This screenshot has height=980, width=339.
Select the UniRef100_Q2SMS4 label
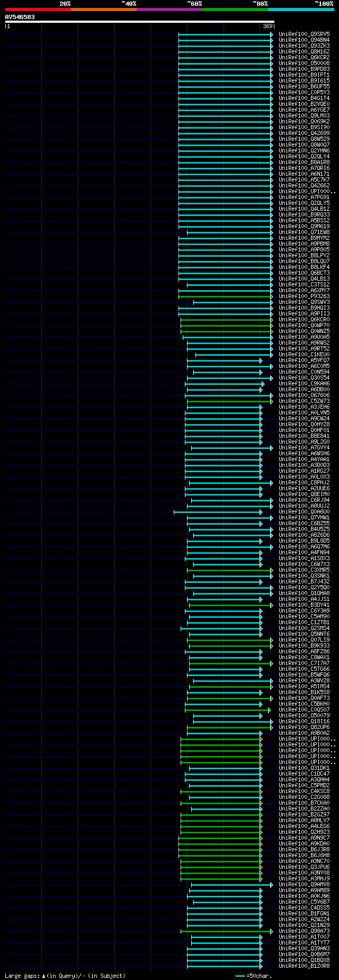pyautogui.click(x=304, y=628)
